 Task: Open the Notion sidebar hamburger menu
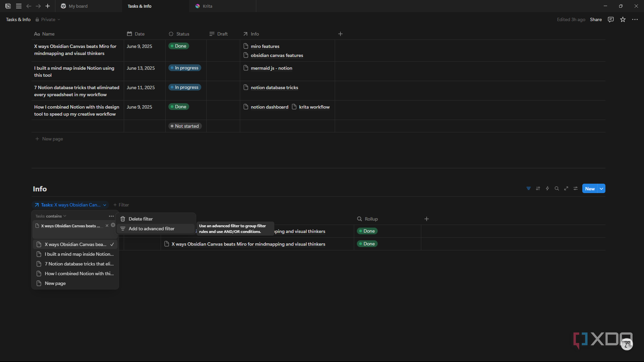pos(19,6)
